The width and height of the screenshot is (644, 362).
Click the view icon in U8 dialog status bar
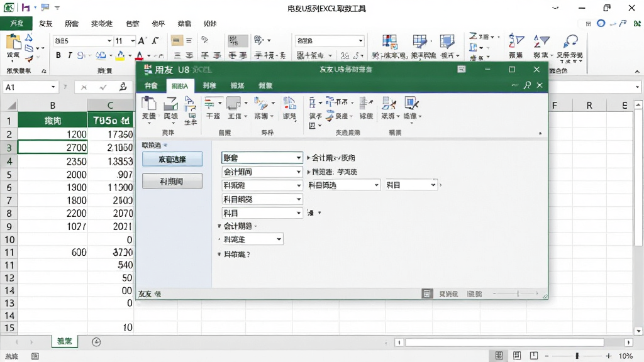tap(427, 293)
